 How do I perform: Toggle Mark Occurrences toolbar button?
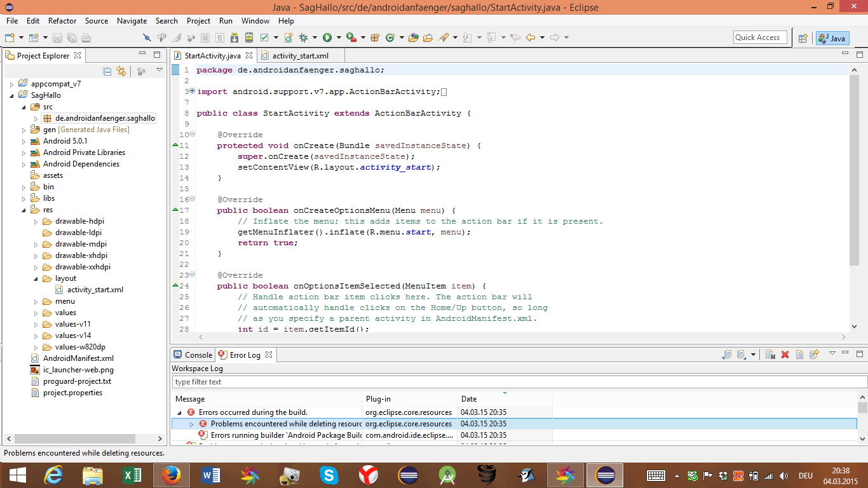(x=176, y=37)
